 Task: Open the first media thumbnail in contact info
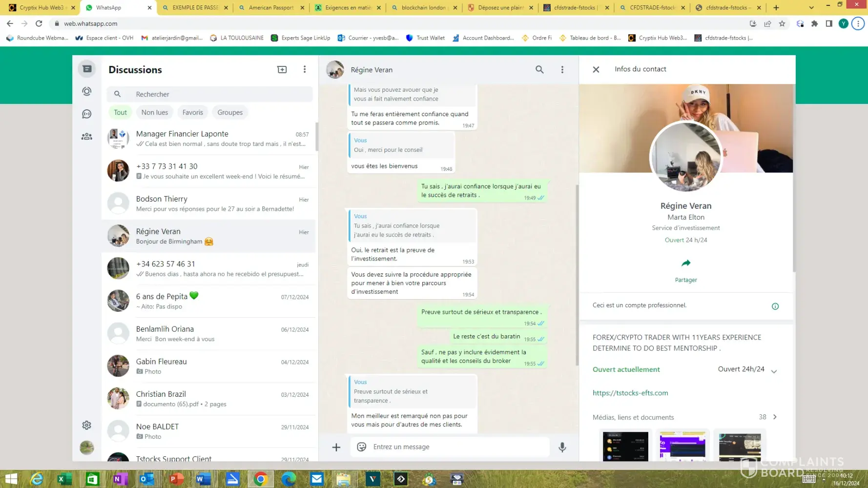pyautogui.click(x=625, y=446)
